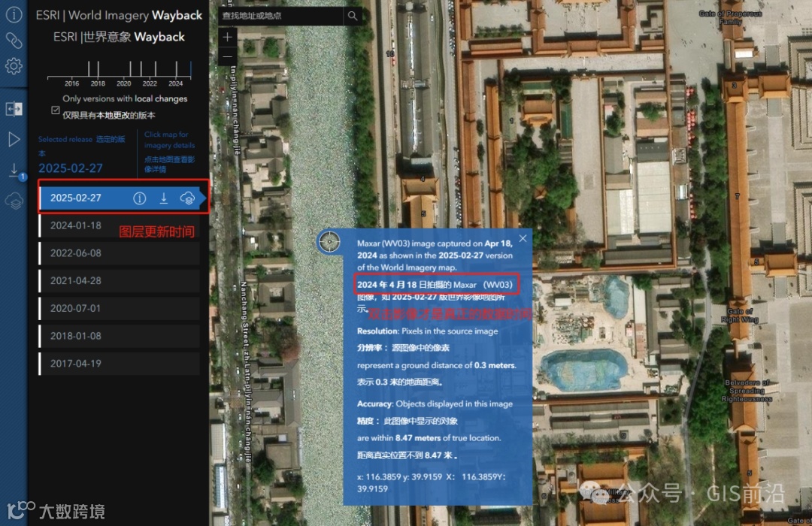The image size is (812, 526).
Task: Copy link using the chain icon
Action: tap(14, 40)
